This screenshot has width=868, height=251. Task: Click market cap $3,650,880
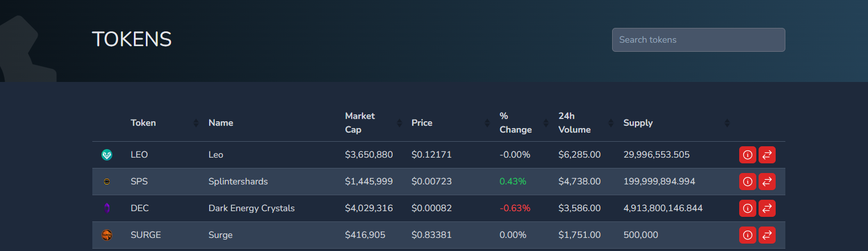tap(369, 155)
